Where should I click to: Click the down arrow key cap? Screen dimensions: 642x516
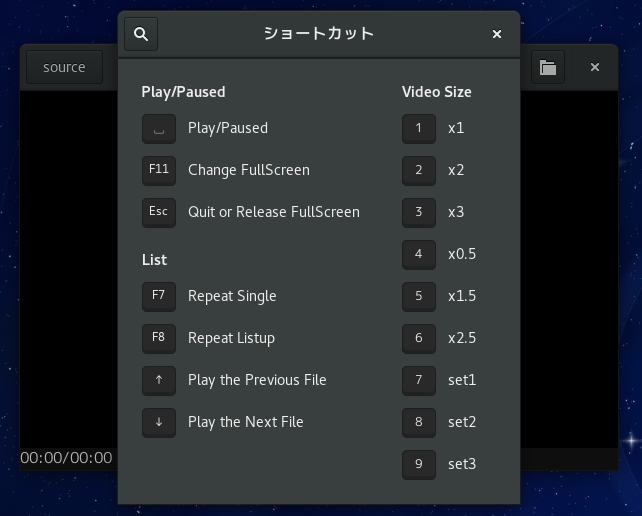coord(159,423)
